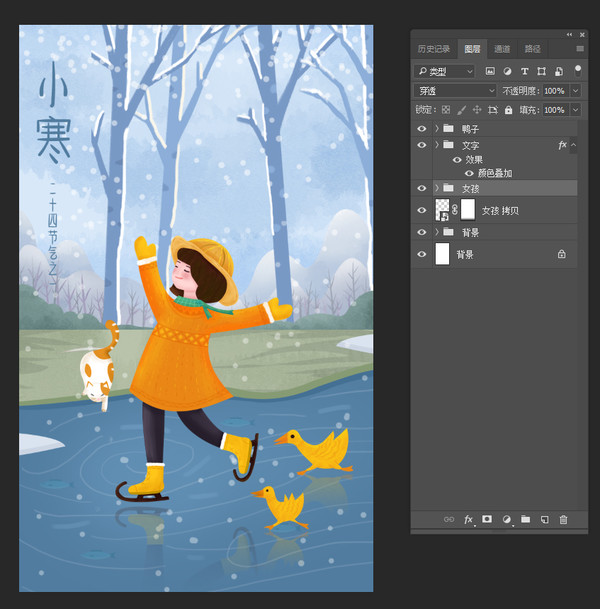The image size is (600, 609).
Task: Close the layers panel with X
Action: tap(582, 35)
